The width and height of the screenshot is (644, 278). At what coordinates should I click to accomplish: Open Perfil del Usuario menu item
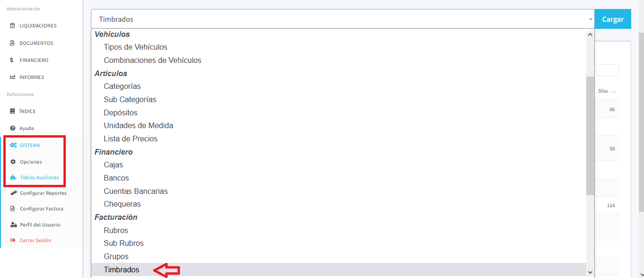(40, 225)
